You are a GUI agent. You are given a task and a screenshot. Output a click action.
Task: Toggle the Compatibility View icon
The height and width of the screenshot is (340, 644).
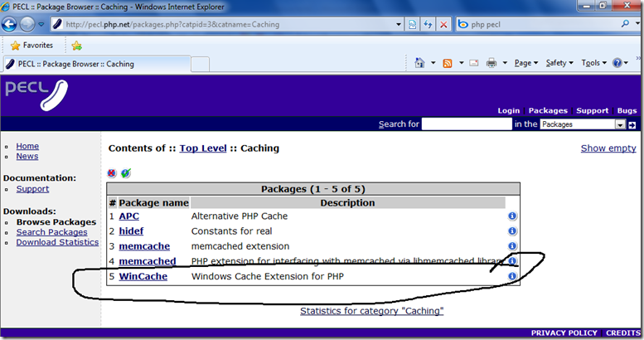click(x=413, y=24)
